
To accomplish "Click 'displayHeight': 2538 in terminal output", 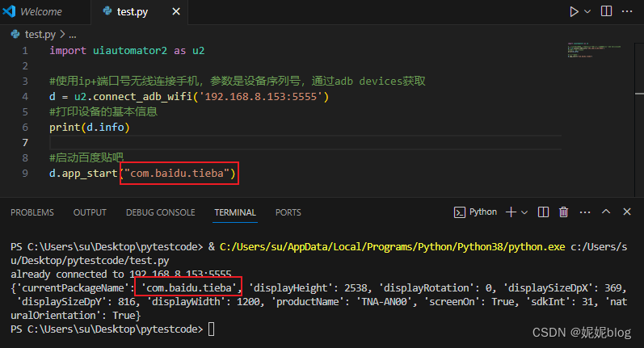I will click(x=310, y=287).
